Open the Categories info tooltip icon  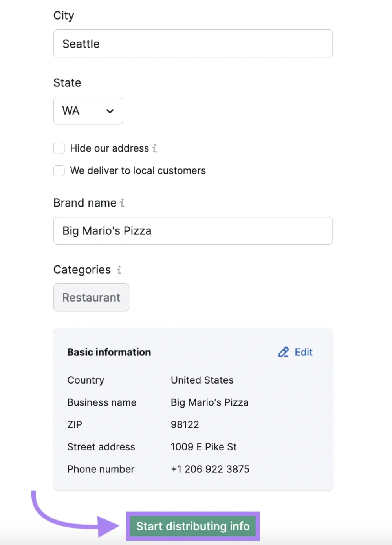[x=119, y=270]
